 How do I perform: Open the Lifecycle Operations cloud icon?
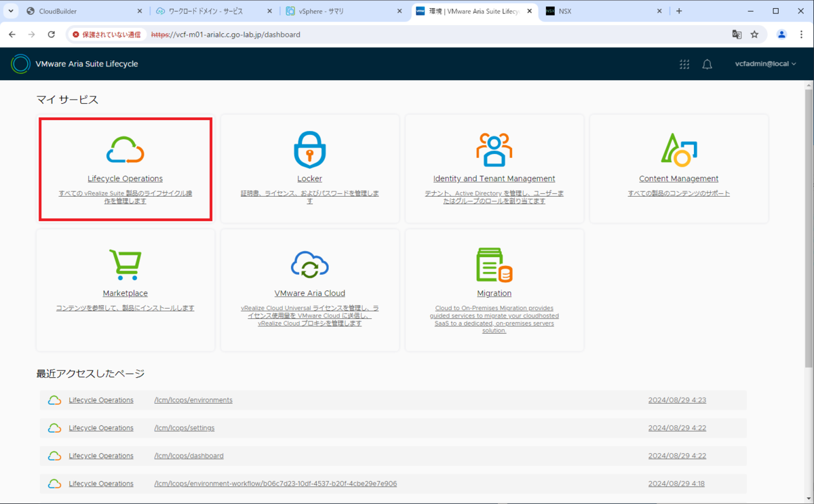click(125, 149)
